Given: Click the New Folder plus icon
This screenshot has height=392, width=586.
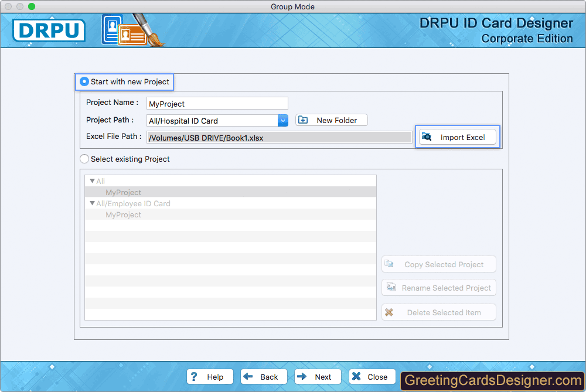Looking at the screenshot, I should point(303,120).
